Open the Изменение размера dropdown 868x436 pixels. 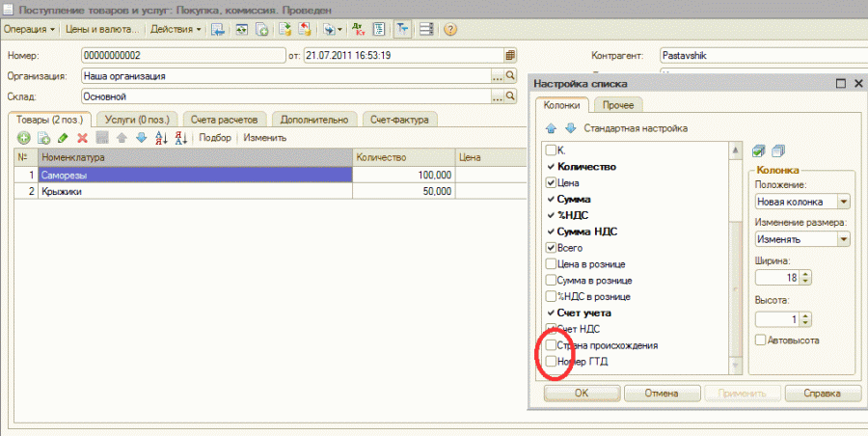(x=844, y=239)
